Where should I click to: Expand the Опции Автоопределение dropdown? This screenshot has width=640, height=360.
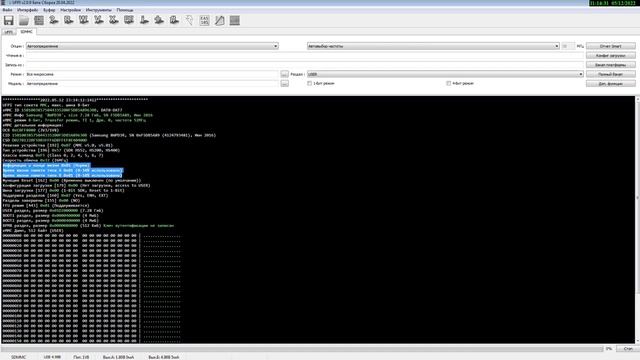152,46
